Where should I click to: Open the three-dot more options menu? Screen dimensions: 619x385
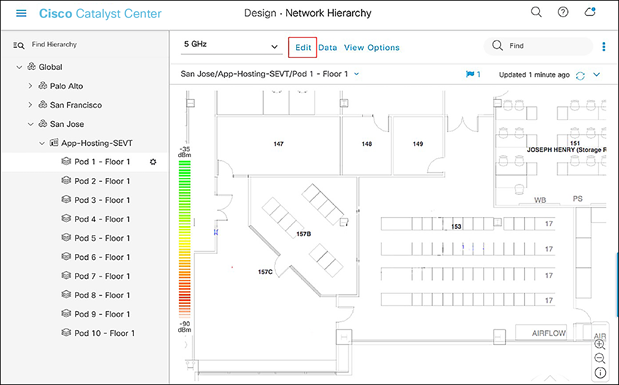[604, 47]
